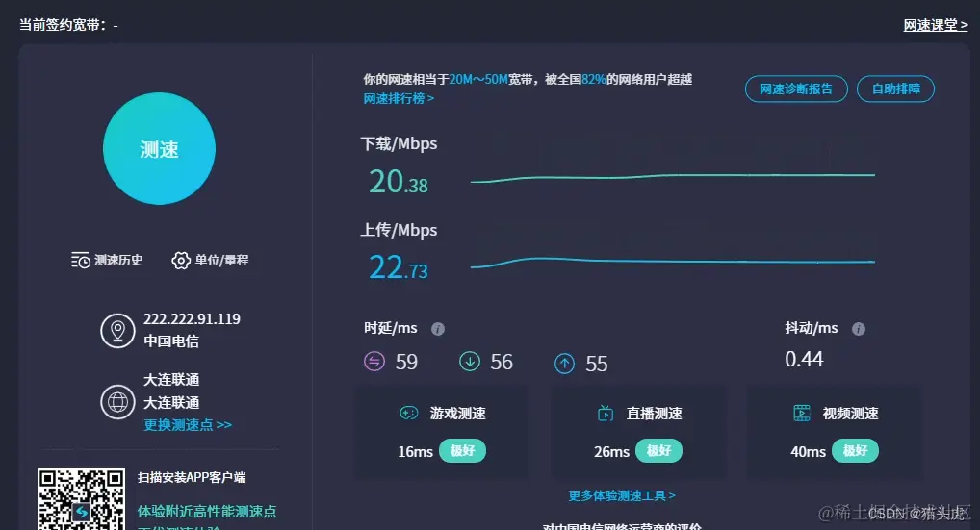Image resolution: width=980 pixels, height=530 pixels.
Task: Click 极好 badge next to 40ms
Action: coord(855,451)
